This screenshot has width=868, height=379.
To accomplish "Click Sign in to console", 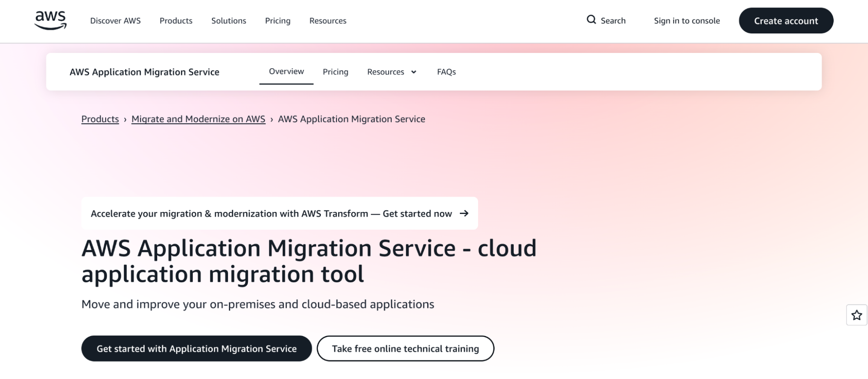I will click(686, 21).
